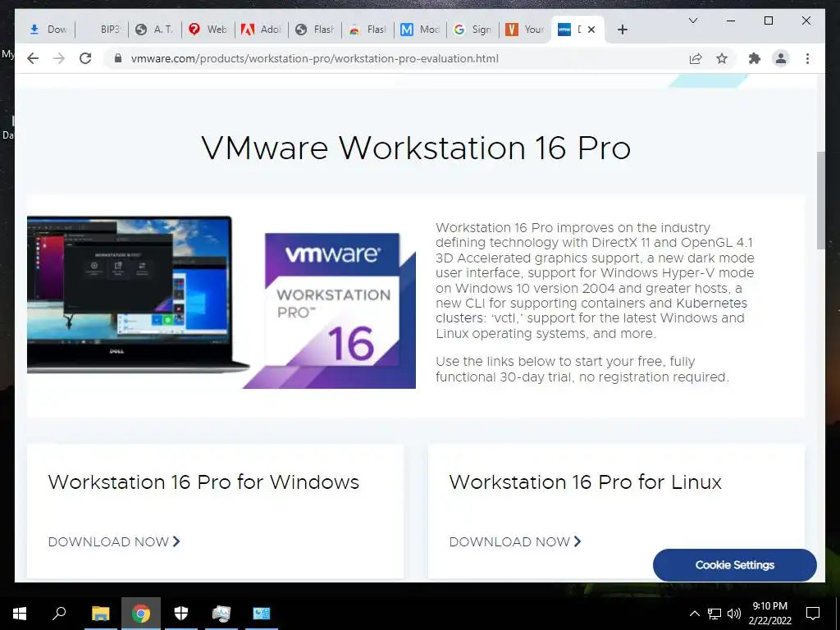Switch to the Mod tab

(x=421, y=30)
